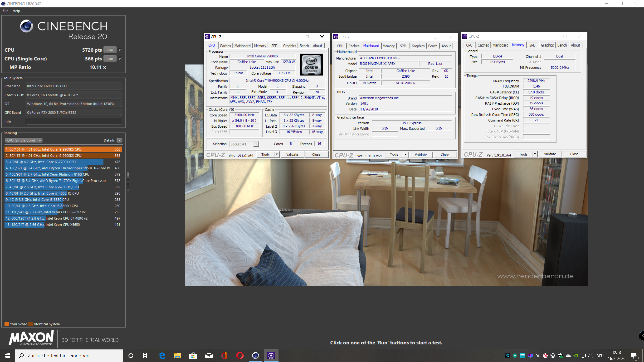The width and height of the screenshot is (644, 362).
Task: Click the Info input field
Action: pyautogui.click(x=73, y=121)
